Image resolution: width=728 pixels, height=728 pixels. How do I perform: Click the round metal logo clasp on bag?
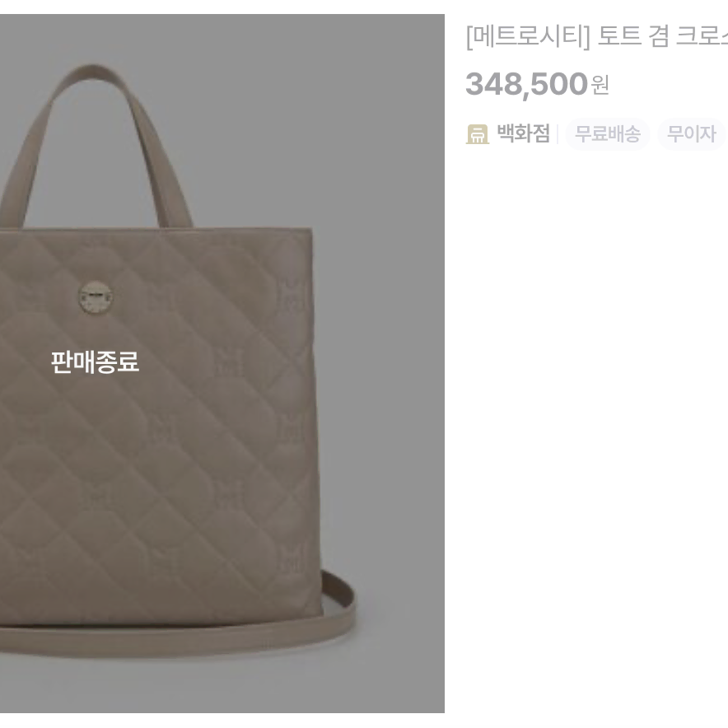[x=96, y=296]
